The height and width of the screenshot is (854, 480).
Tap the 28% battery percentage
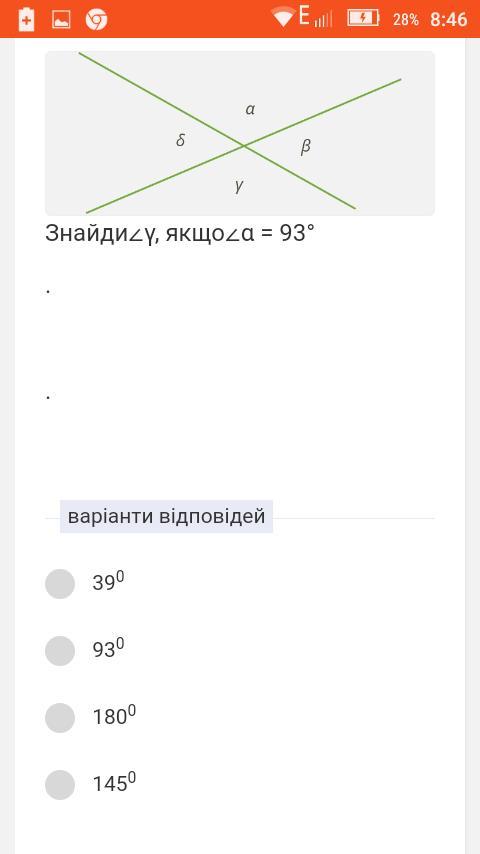pos(406,20)
